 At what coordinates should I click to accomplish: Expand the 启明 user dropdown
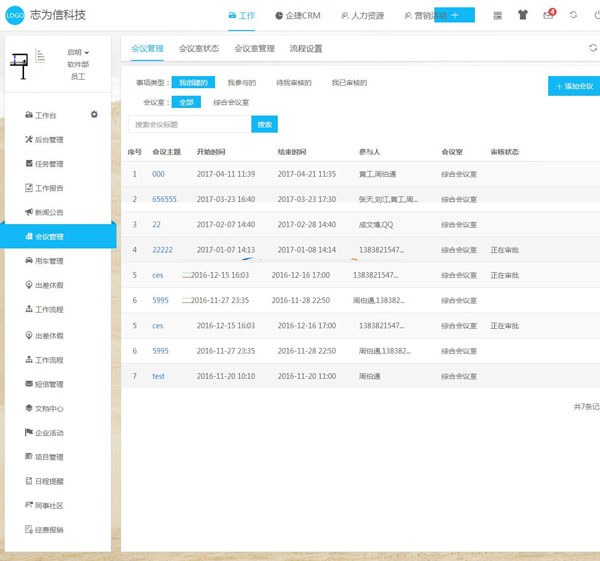click(x=78, y=52)
